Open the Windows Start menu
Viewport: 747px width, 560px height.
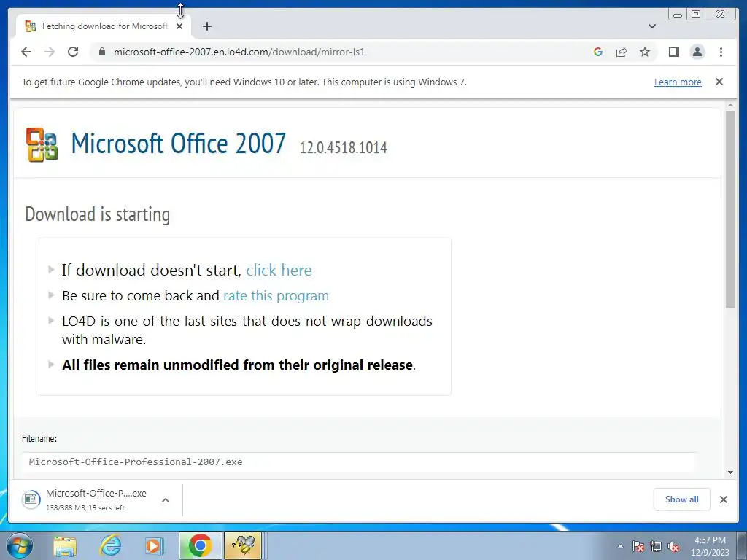[19, 545]
